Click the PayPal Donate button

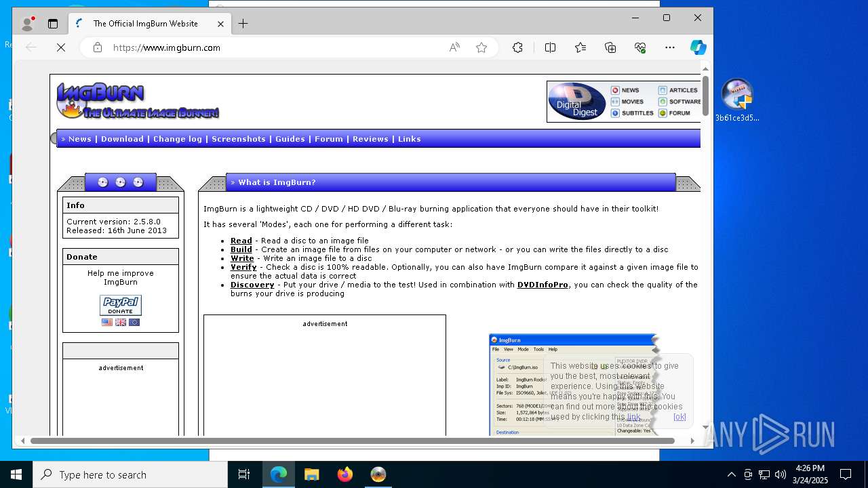tap(121, 305)
